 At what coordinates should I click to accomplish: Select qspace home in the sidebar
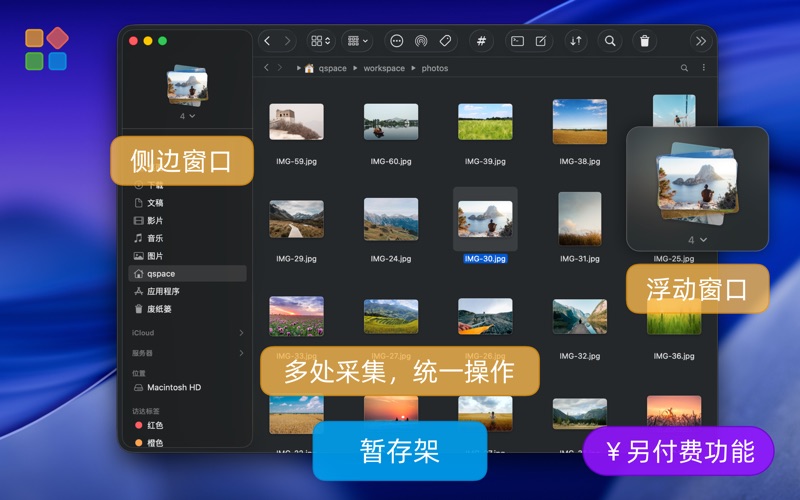[x=187, y=273]
